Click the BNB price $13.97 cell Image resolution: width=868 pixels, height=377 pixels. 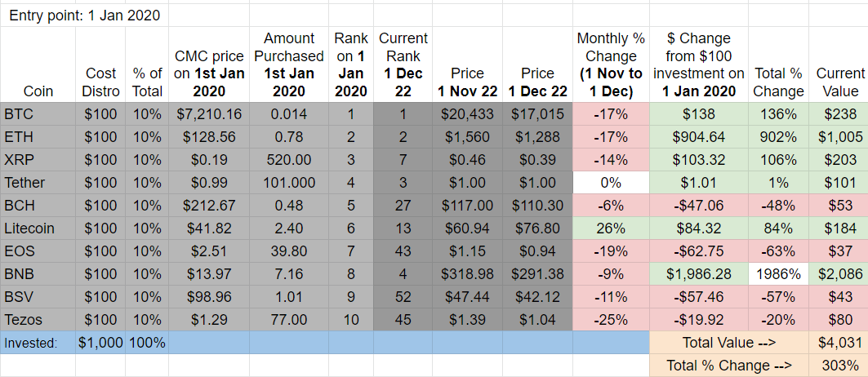coord(209,273)
